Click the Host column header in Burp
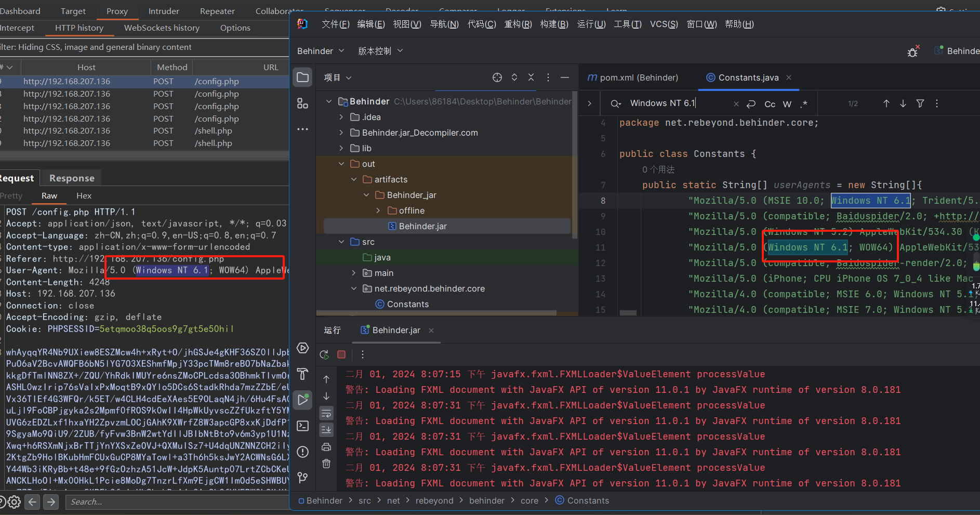The width and height of the screenshot is (980, 515). coord(86,67)
